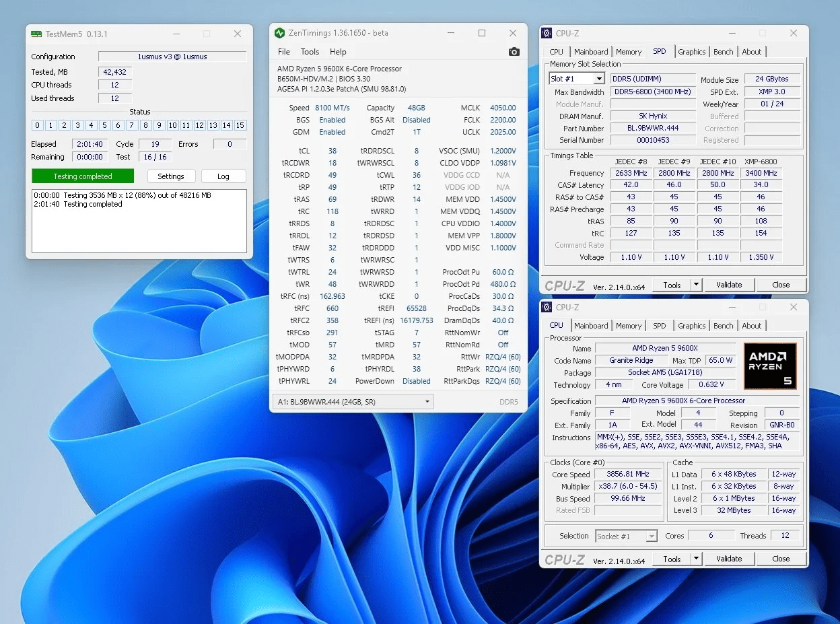Click thread status box 7 in TestMem5
Screen dimensions: 840x624
pyautogui.click(x=132, y=125)
